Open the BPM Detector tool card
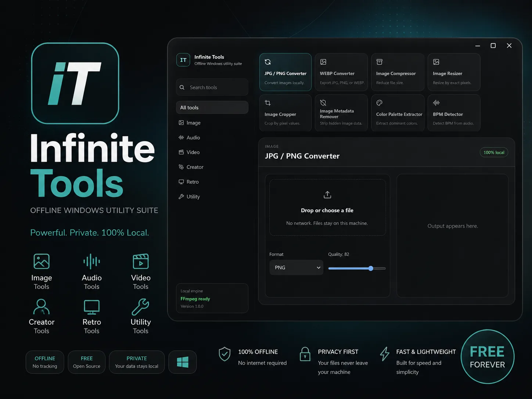 click(x=454, y=113)
